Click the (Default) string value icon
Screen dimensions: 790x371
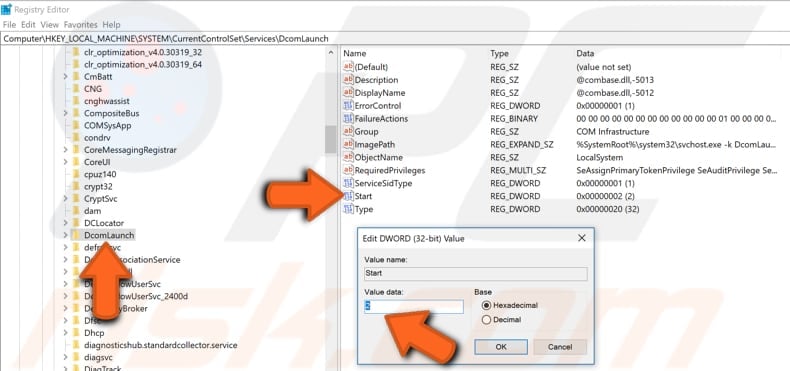coord(348,67)
